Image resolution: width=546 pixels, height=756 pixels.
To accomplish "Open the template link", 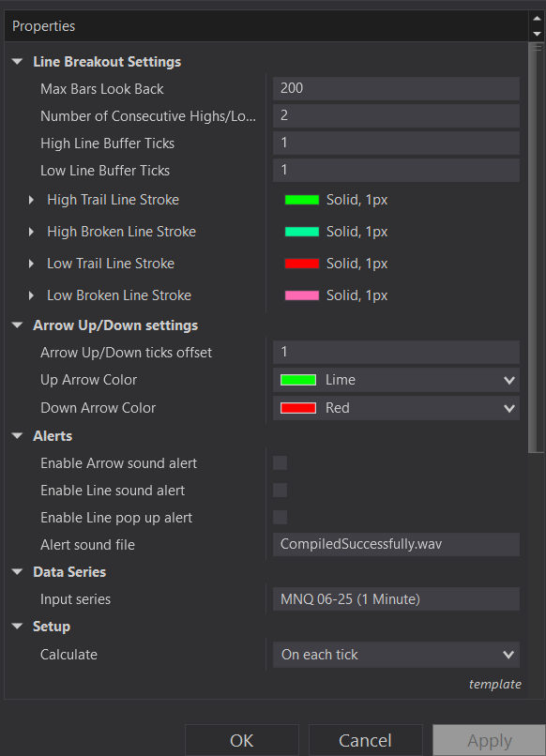I will click(495, 684).
